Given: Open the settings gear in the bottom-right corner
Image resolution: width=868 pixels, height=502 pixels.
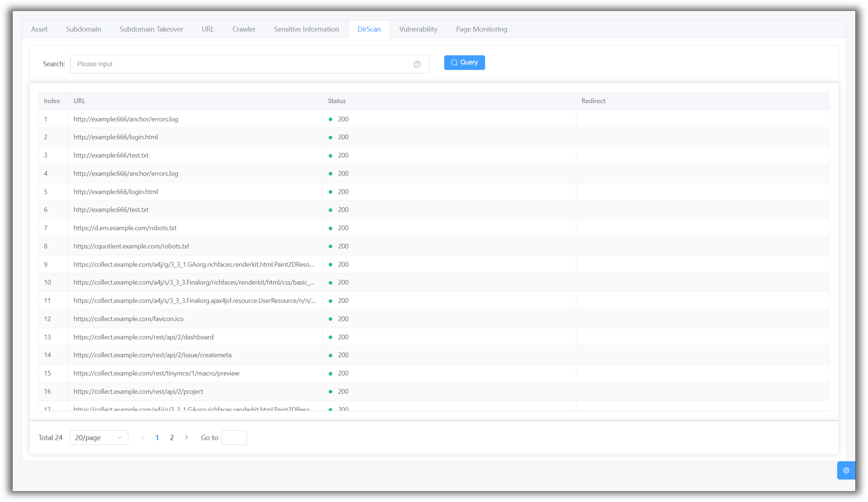Looking at the screenshot, I should pyautogui.click(x=846, y=470).
